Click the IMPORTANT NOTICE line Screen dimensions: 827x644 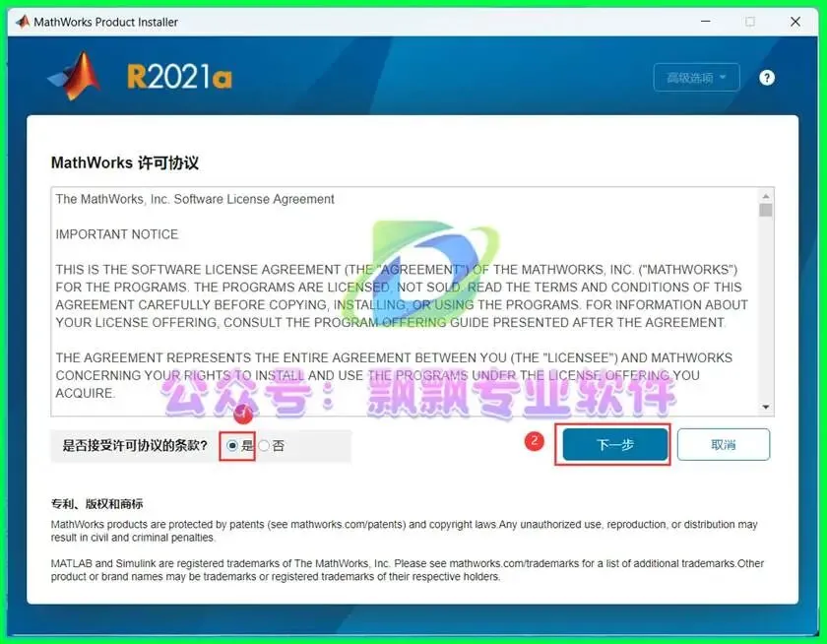117,234
